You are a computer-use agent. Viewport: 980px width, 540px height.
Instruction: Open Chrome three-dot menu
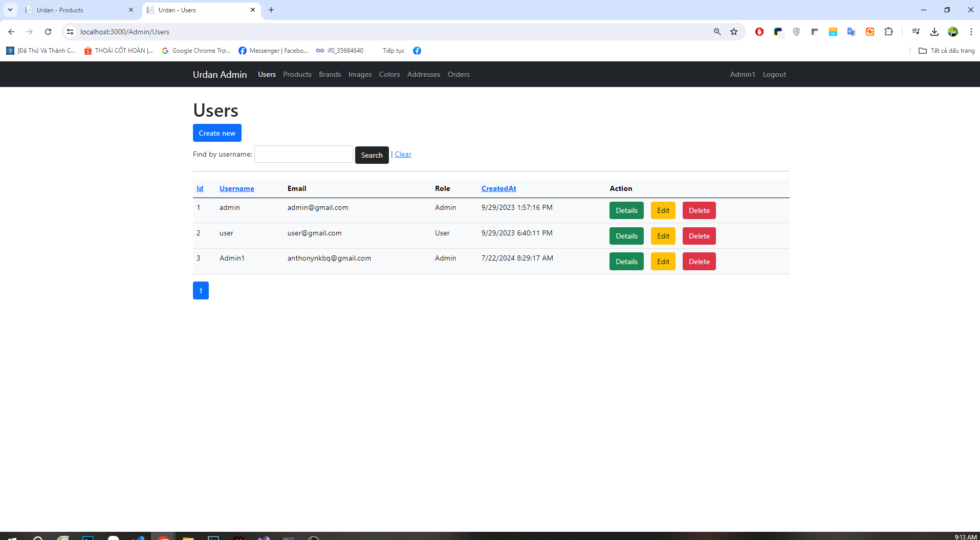(971, 32)
